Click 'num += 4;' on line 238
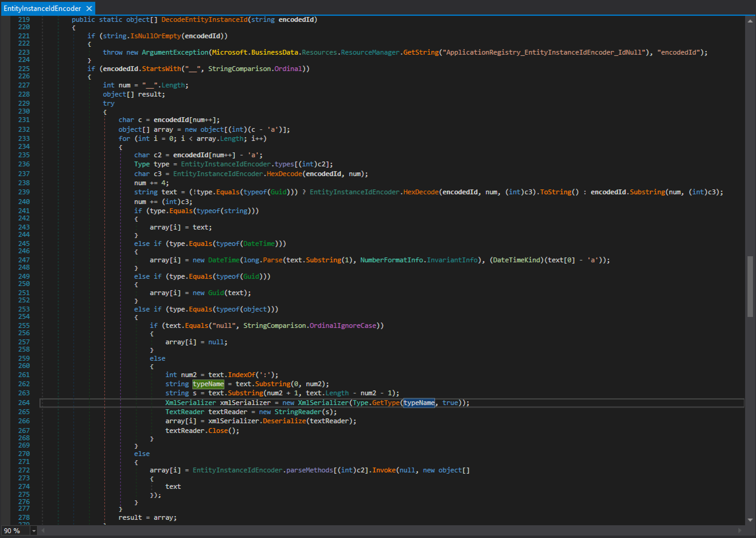 point(152,183)
